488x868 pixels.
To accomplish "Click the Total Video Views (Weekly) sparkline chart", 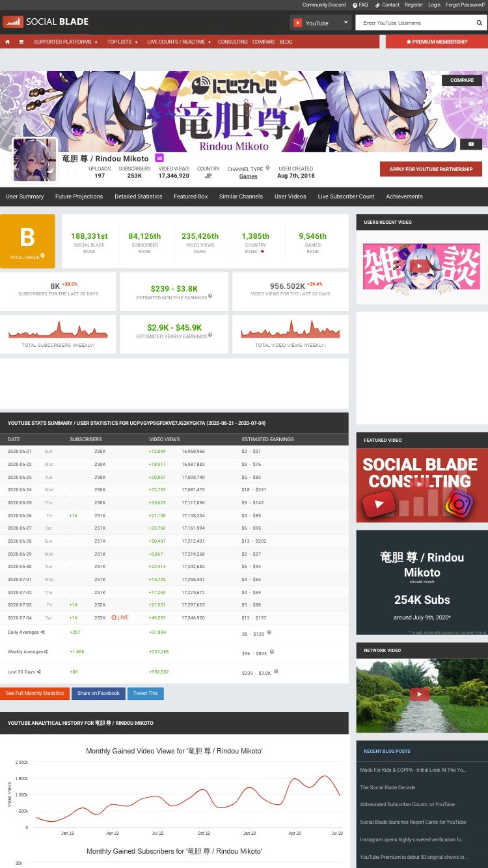I will coord(290,330).
